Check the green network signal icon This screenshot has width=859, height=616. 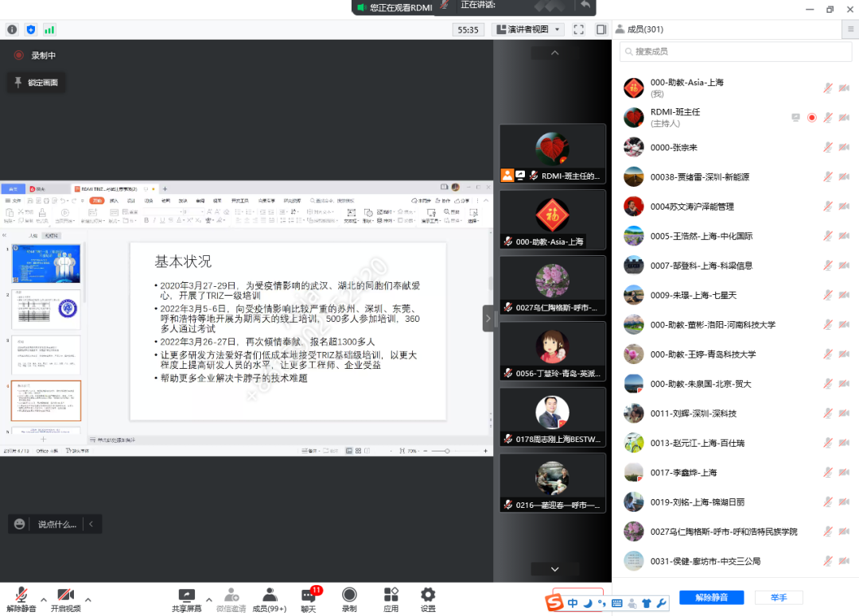pos(49,29)
